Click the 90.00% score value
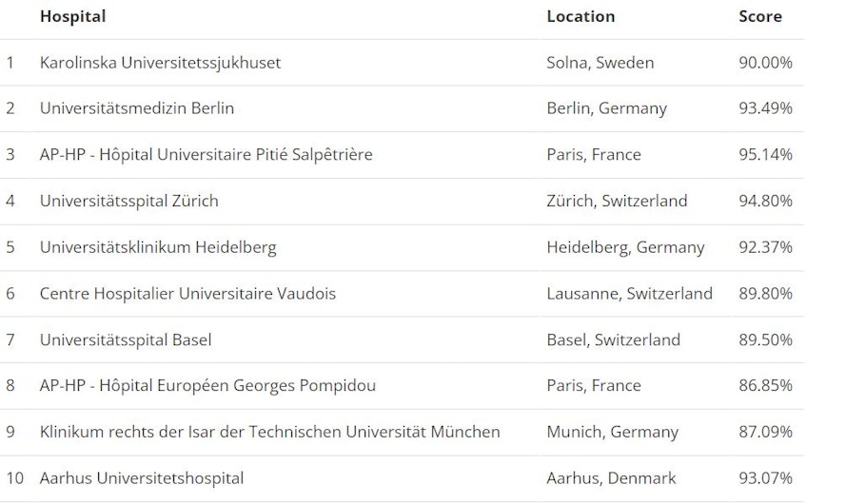This screenshot has height=504, width=846. click(x=766, y=63)
